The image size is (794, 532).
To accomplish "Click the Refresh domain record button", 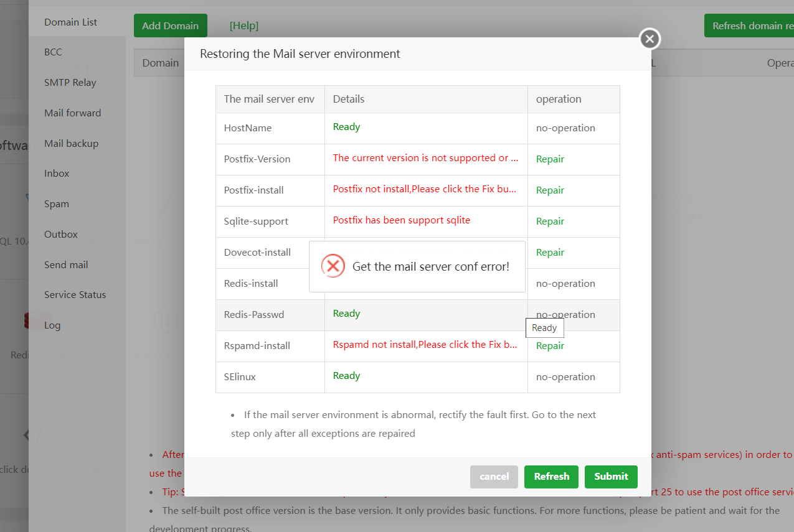I will (752, 26).
